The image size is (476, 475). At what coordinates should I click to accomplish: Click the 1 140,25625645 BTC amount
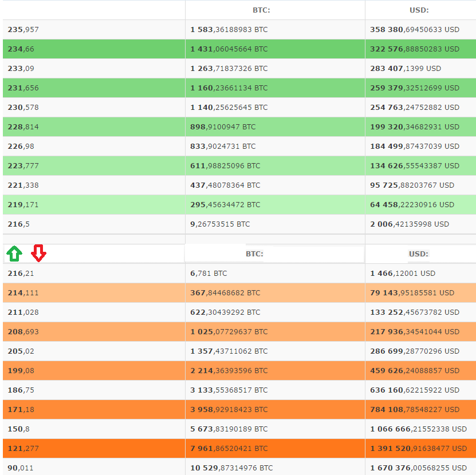(x=229, y=108)
